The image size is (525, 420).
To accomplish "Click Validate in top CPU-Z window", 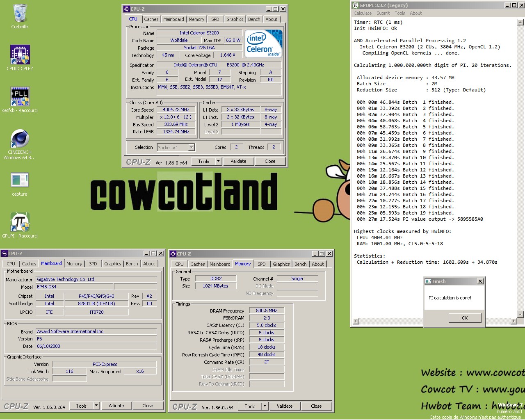I will [x=238, y=161].
